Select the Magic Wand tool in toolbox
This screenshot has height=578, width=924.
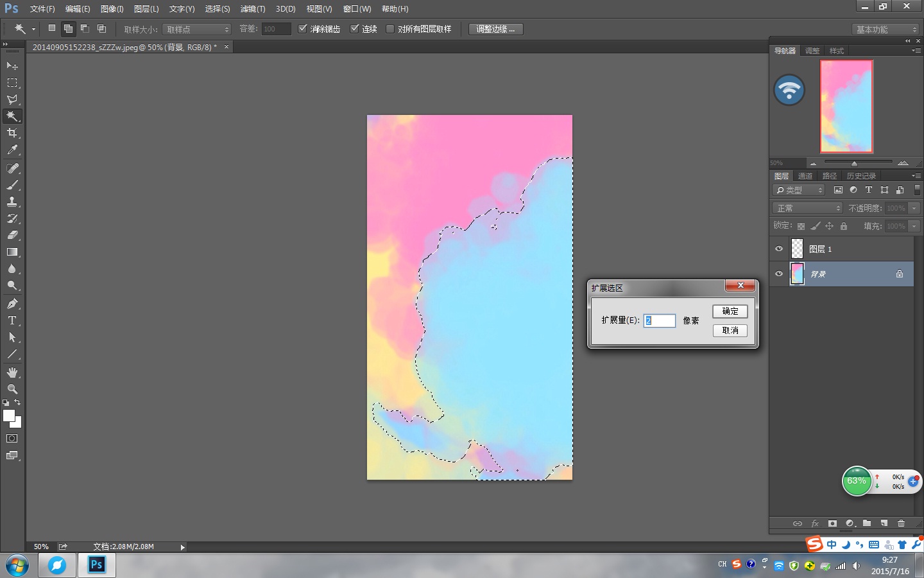[12, 116]
